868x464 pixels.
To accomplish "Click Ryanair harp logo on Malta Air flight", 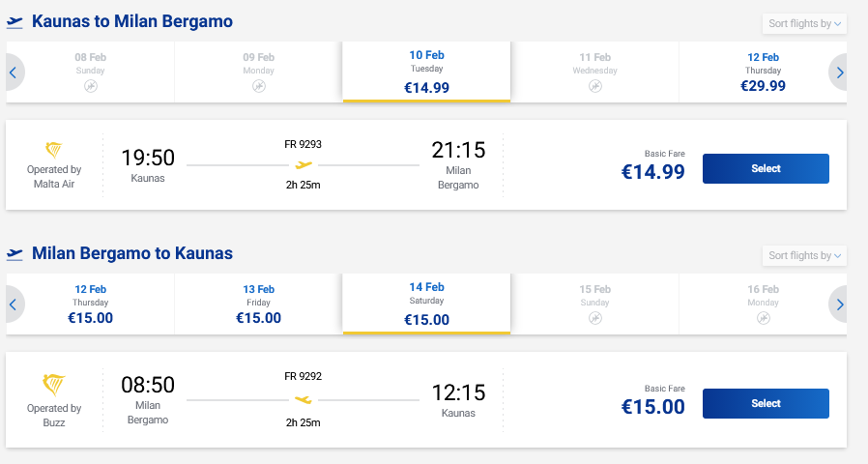I will coord(54,150).
